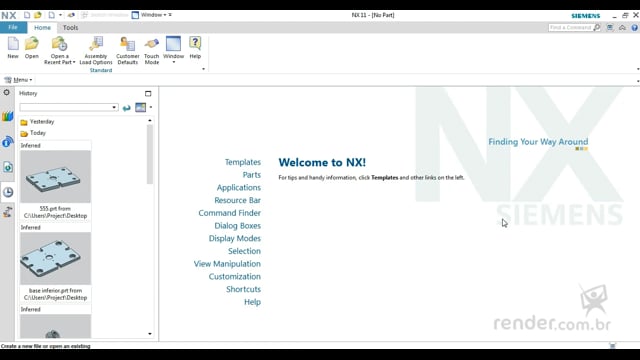Click the full screen icon near search
This screenshot has width=640, height=360.
pos(610,27)
